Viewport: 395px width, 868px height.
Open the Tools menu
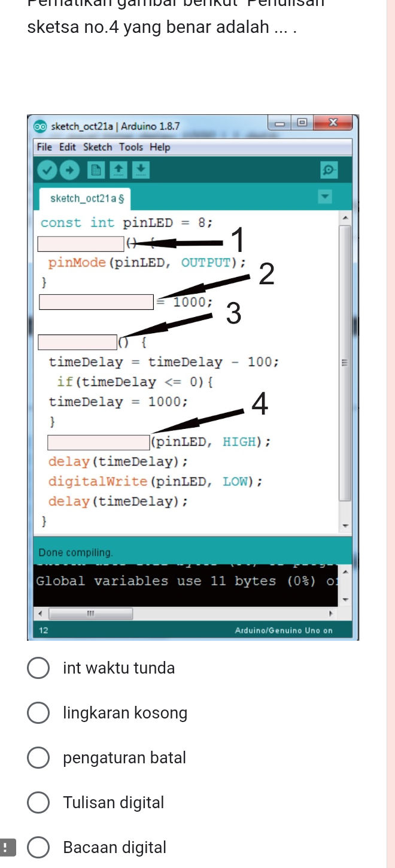click(x=130, y=147)
